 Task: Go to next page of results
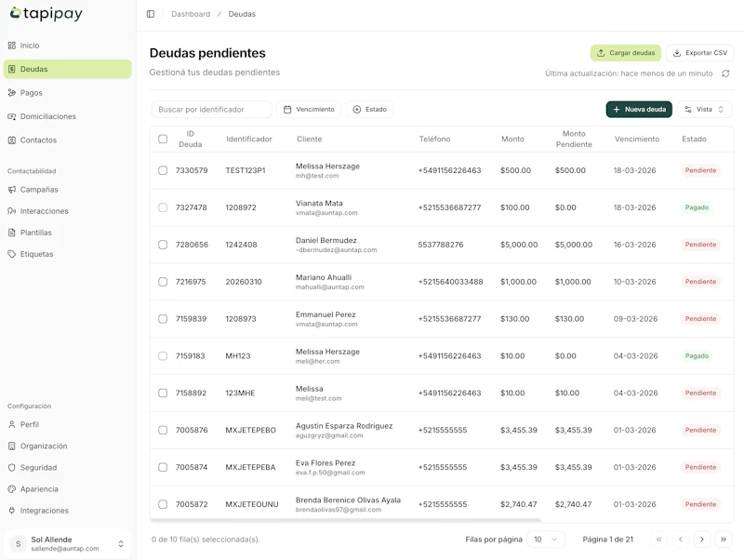point(702,540)
